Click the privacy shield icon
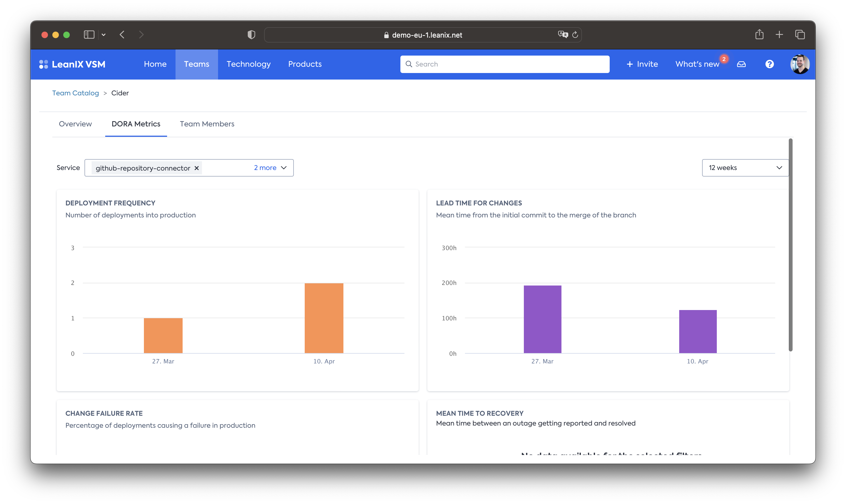Viewport: 846px width, 504px height. [x=251, y=35]
